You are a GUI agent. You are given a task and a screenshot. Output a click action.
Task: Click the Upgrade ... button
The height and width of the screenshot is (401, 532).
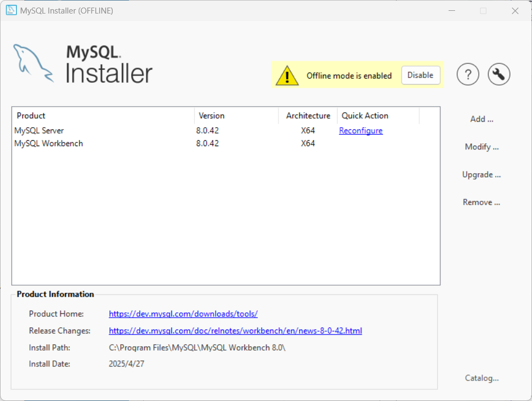click(x=482, y=175)
